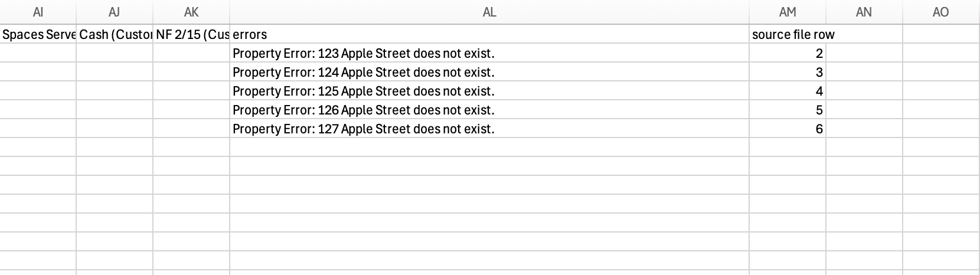Select the entire AL column
Image resolution: width=980 pixels, height=275 pixels.
coord(489,12)
